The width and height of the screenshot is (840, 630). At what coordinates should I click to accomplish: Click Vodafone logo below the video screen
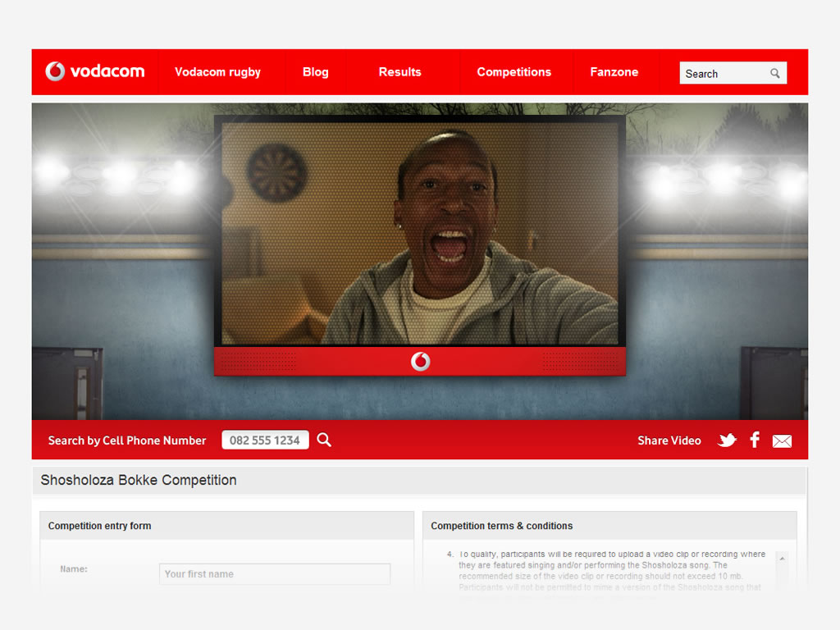[420, 361]
